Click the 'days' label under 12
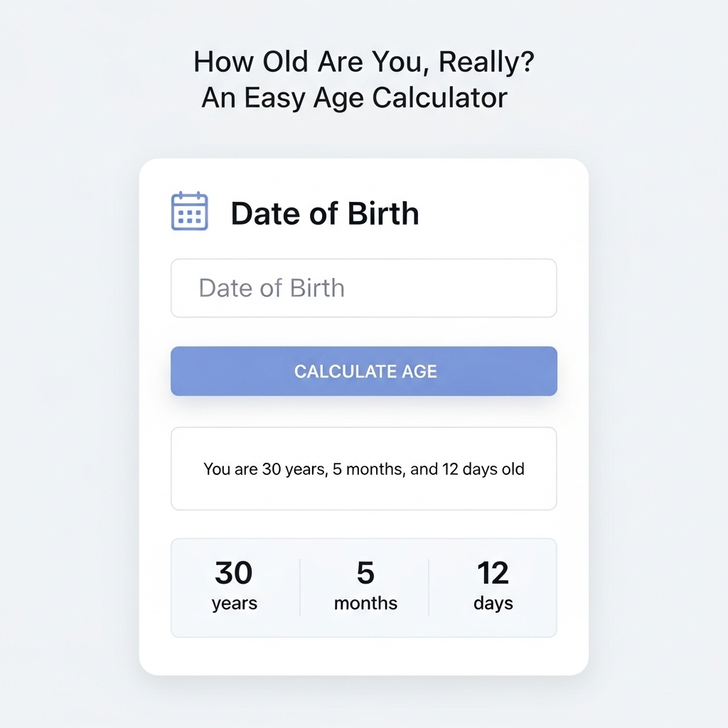Screen dimensions: 728x728 [x=493, y=604]
